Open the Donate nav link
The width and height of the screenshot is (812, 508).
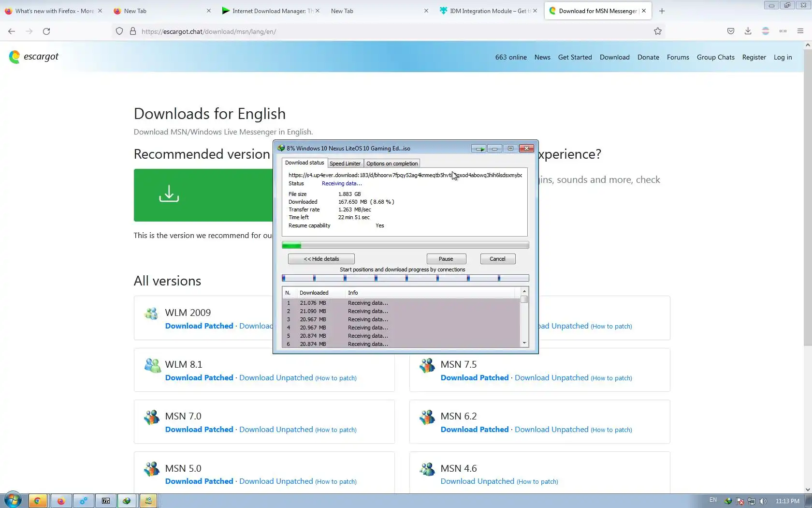pyautogui.click(x=648, y=57)
